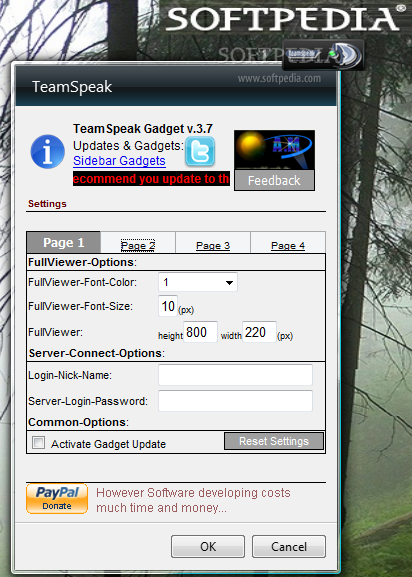Click the A.M logo image
Image resolution: width=412 pixels, height=577 pixels.
274,150
